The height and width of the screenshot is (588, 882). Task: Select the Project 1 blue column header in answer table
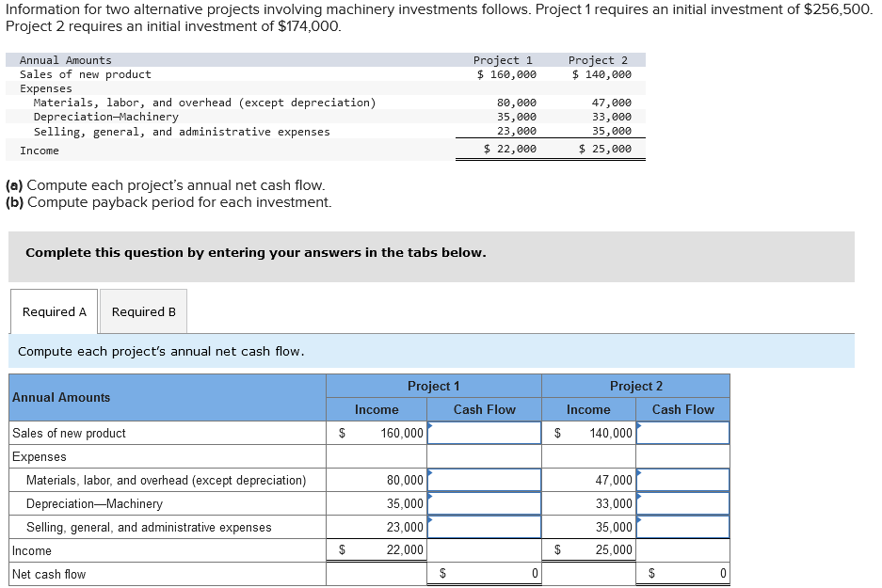coord(434,386)
